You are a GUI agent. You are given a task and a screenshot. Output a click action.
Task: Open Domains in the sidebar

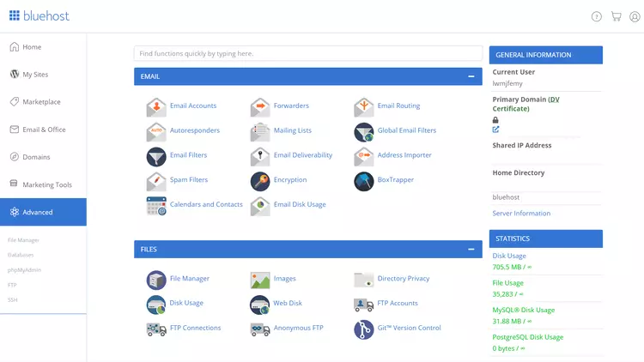coord(43,157)
